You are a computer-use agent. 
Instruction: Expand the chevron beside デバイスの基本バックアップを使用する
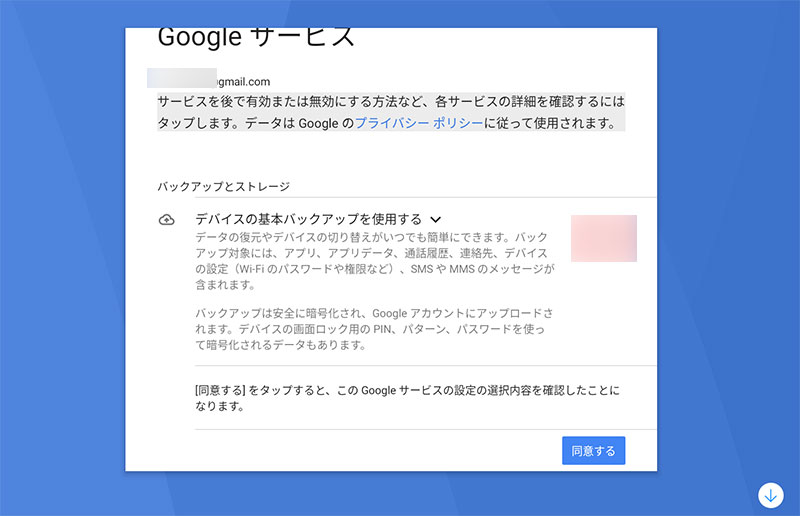pyautogui.click(x=436, y=219)
